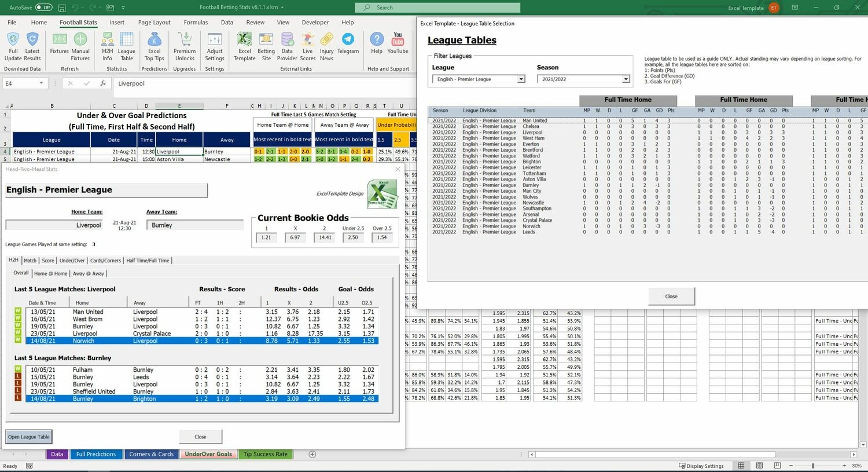
Task: Switch to the Home @ Home tab
Action: 50,273
